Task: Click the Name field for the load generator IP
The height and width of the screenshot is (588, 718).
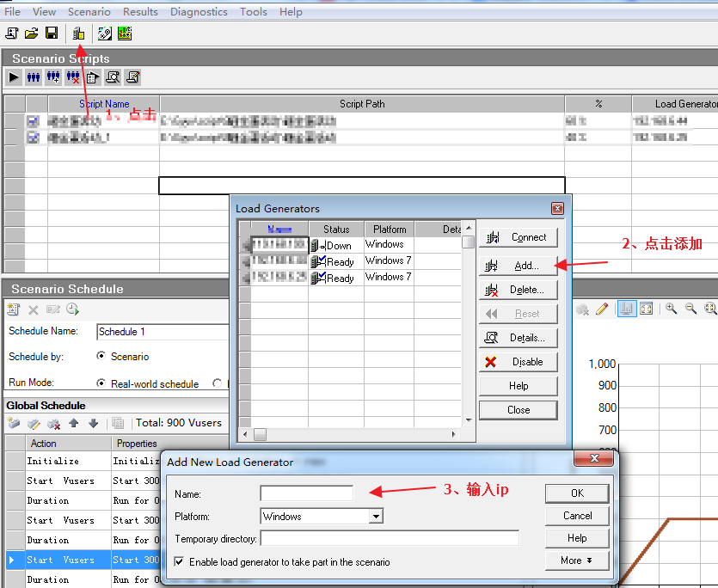Action: click(x=306, y=493)
